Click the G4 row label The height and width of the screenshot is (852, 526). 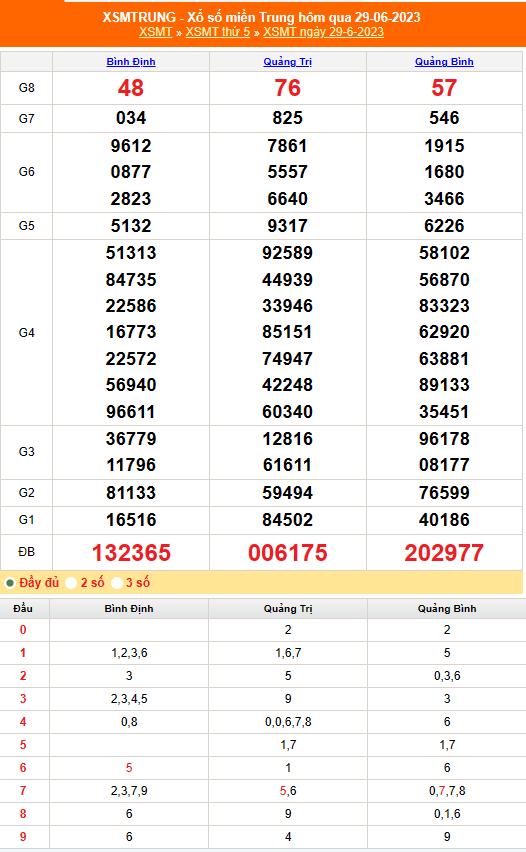click(27, 333)
